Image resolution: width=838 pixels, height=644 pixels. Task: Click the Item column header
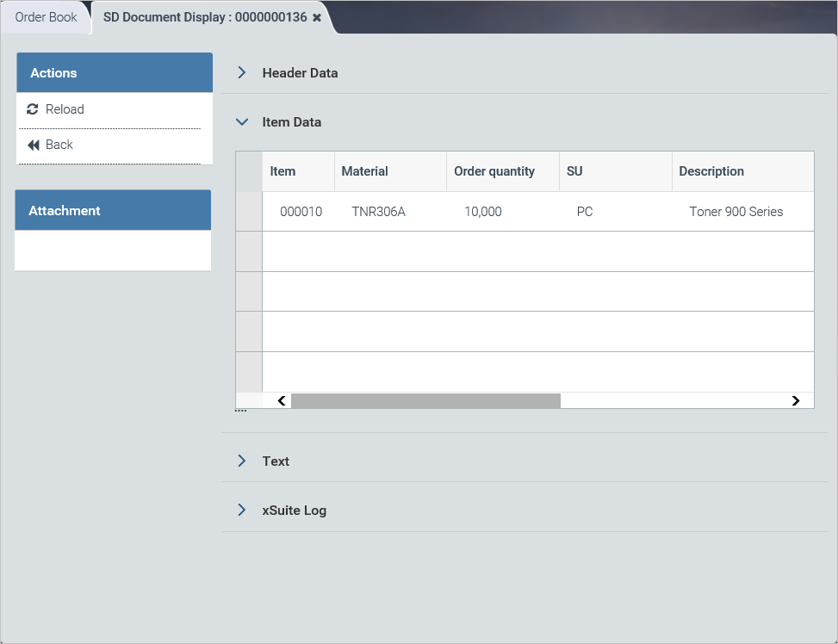[282, 171]
